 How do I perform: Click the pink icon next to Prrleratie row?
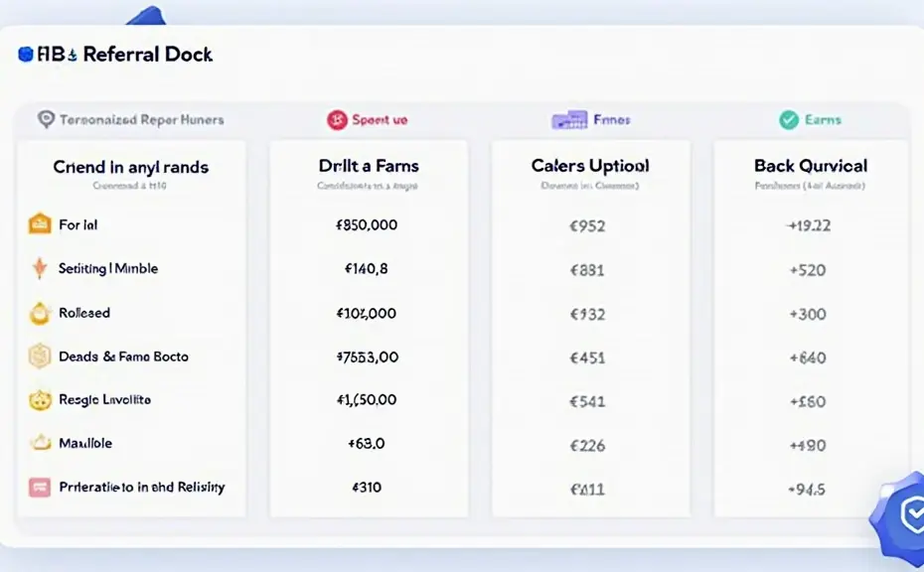(x=40, y=488)
